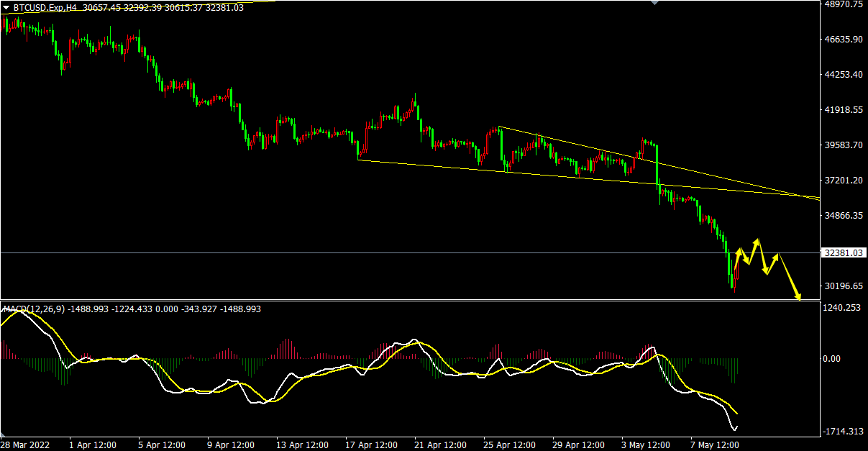
Task: Select the 28 Mar 2022 date label
Action: coord(24,445)
